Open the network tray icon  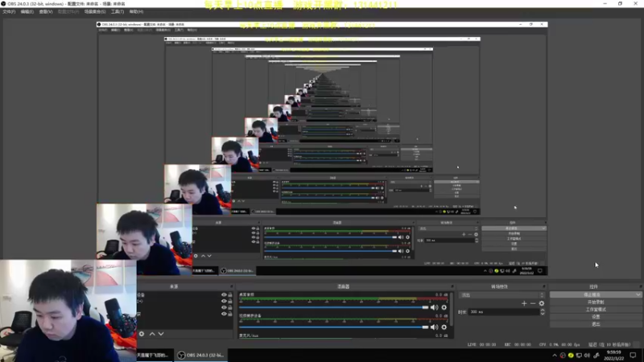coord(579,356)
